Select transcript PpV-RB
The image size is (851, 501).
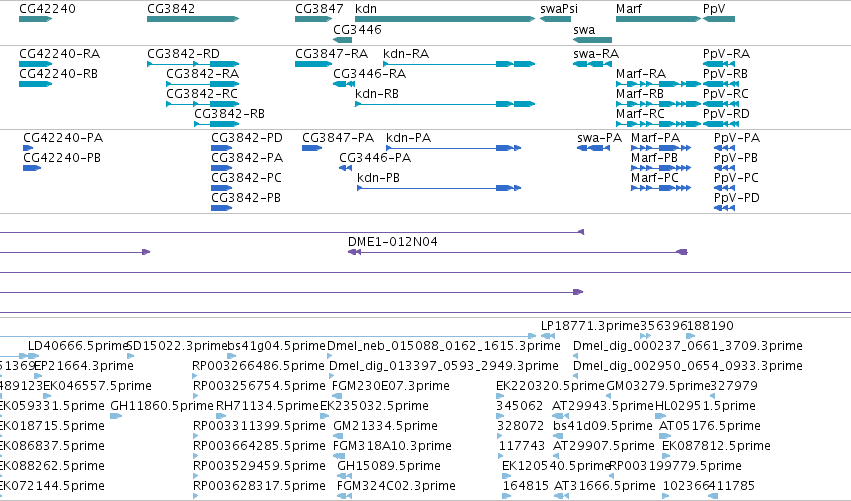(721, 84)
